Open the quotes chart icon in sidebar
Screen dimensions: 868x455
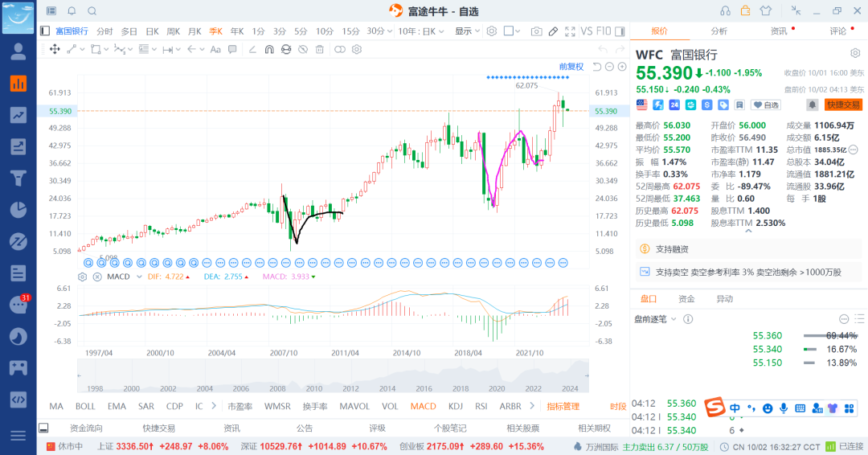pyautogui.click(x=18, y=84)
